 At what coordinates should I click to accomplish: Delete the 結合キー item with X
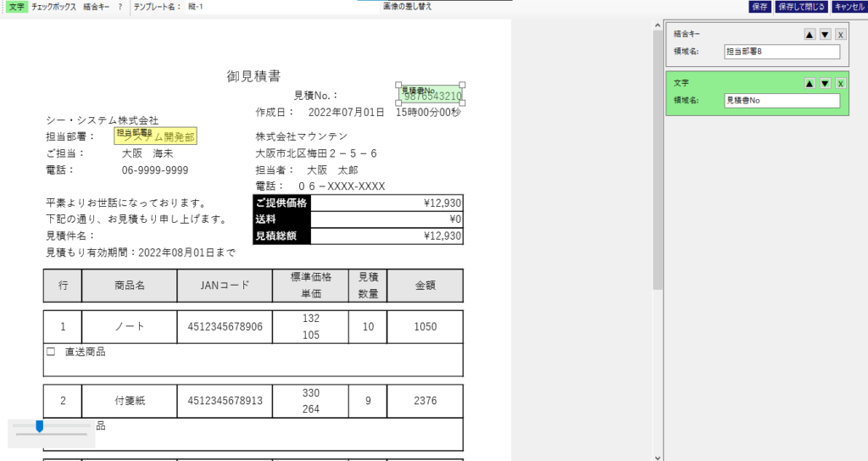[x=839, y=35]
